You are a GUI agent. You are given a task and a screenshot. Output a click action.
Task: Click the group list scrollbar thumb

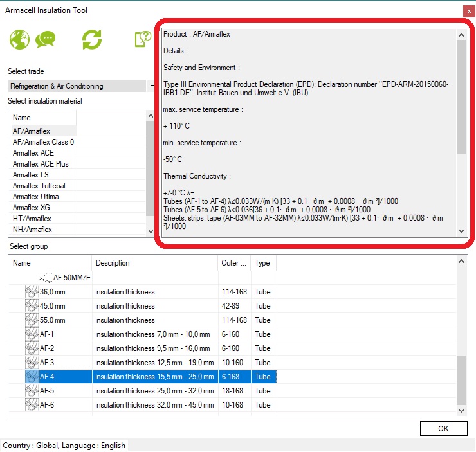(x=461, y=380)
